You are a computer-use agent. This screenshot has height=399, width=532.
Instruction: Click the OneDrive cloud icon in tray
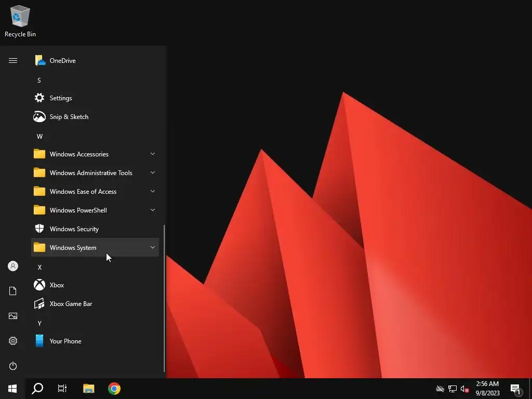click(x=440, y=389)
